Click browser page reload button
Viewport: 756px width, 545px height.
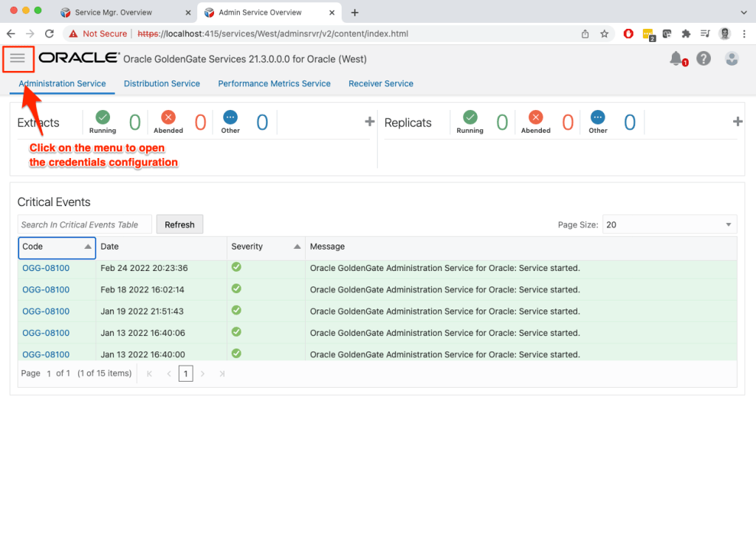click(x=49, y=33)
